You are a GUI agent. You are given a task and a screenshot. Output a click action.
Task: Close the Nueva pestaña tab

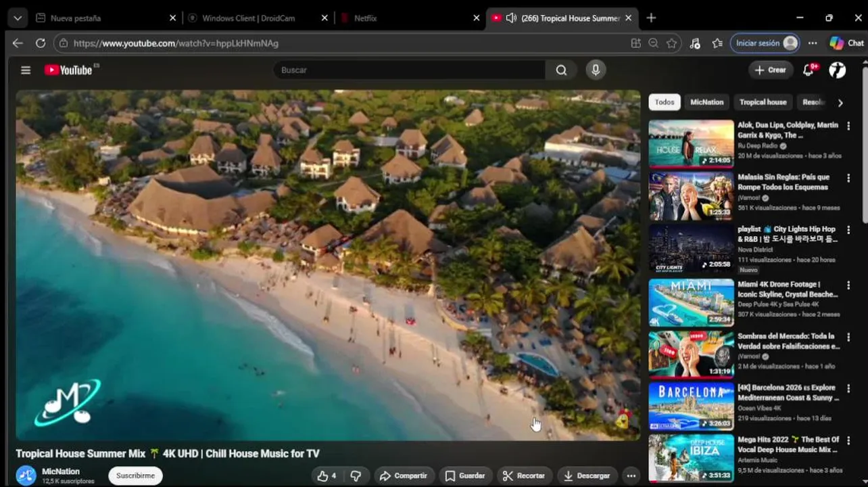point(172,18)
